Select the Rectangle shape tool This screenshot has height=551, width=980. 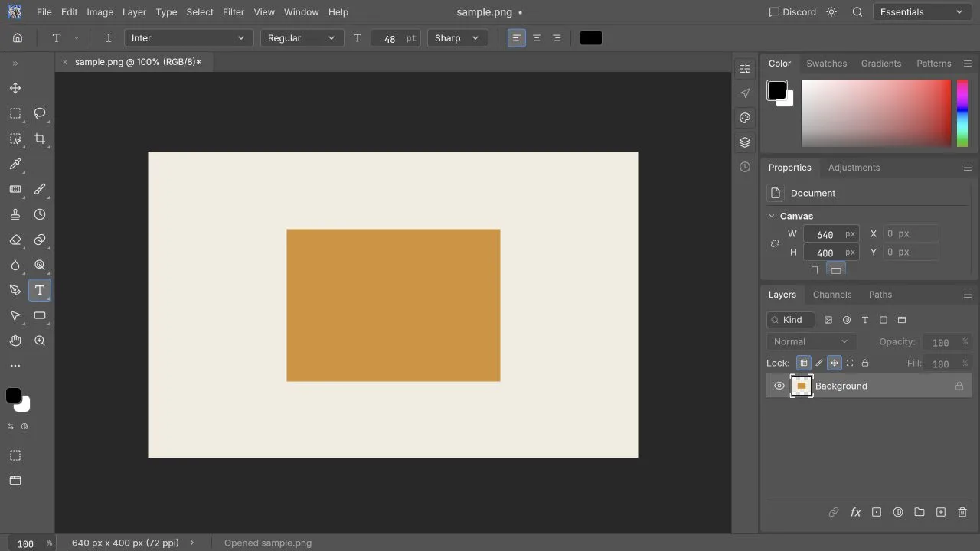tap(40, 315)
